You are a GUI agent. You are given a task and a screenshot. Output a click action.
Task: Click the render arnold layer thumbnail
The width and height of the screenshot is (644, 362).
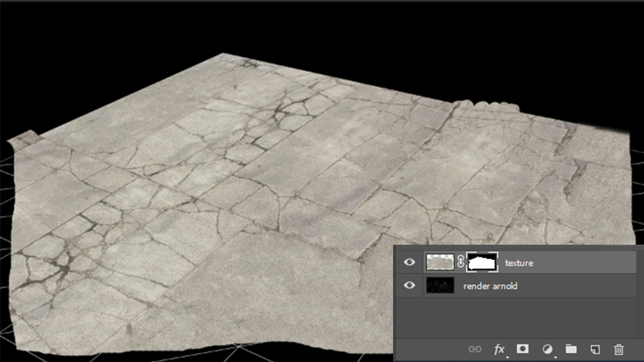pos(440,286)
